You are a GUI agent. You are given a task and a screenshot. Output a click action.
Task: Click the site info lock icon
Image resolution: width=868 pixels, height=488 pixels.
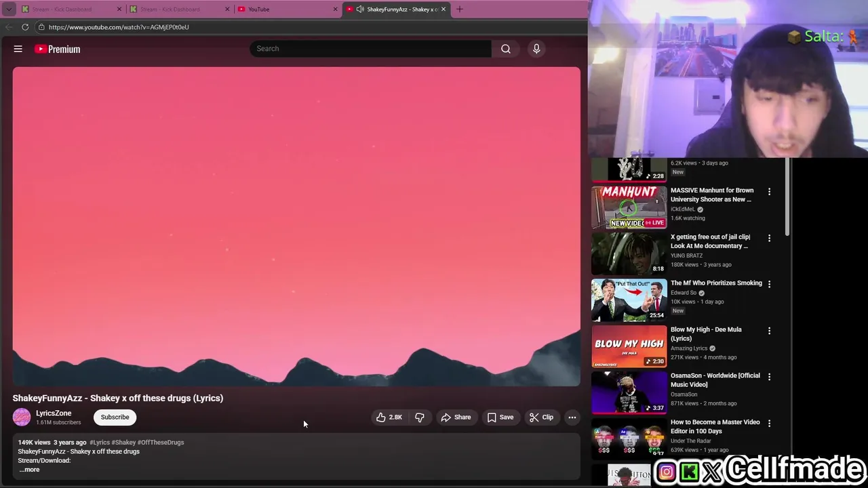click(41, 27)
